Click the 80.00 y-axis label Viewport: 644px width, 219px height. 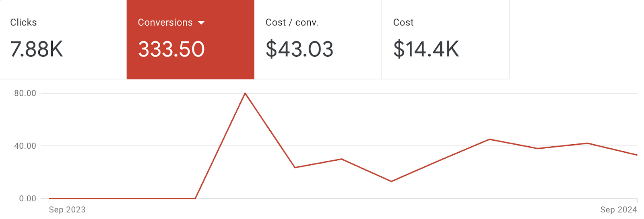pyautogui.click(x=25, y=93)
